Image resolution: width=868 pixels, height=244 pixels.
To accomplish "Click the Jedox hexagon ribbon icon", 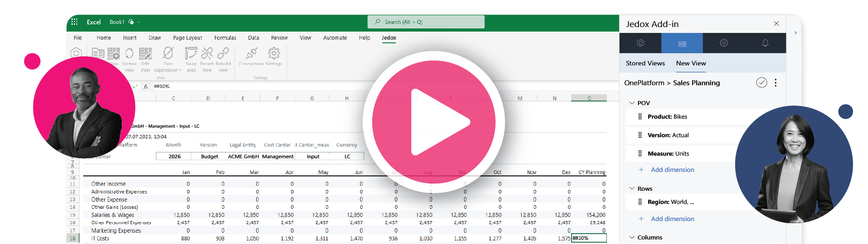I will tap(76, 53).
